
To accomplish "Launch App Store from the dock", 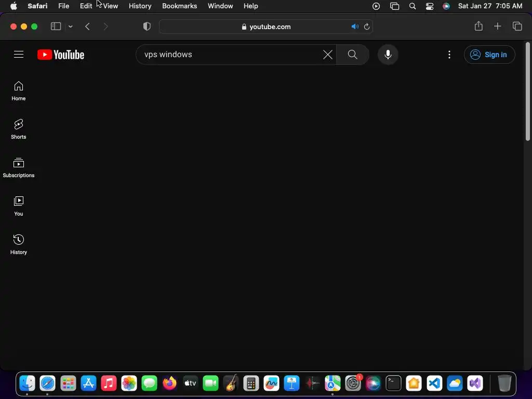I will (88, 383).
